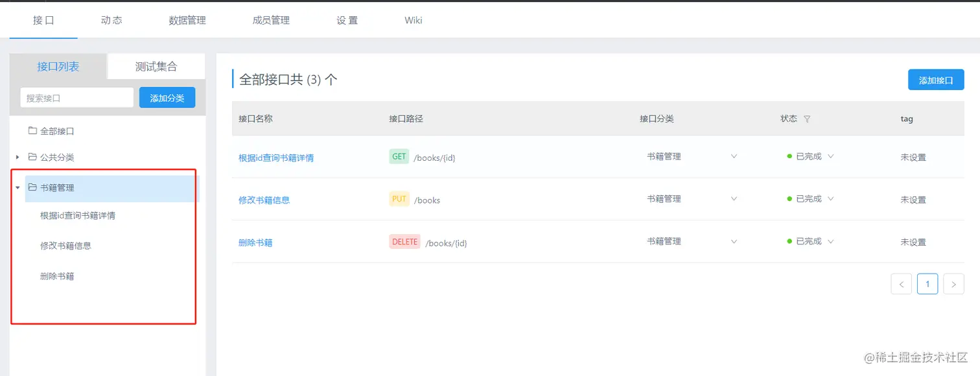Switch to the 动态 tab
This screenshot has height=376, width=980.
coord(111,20)
